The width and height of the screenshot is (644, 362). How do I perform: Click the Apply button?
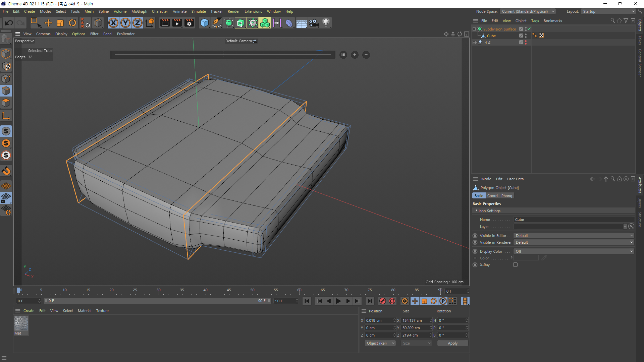point(452,343)
